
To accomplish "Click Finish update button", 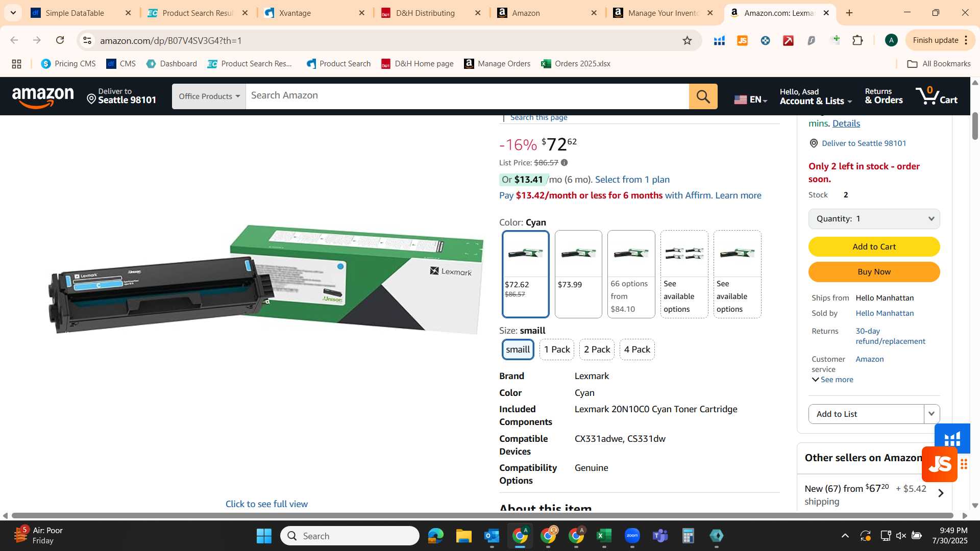I will (940, 40).
